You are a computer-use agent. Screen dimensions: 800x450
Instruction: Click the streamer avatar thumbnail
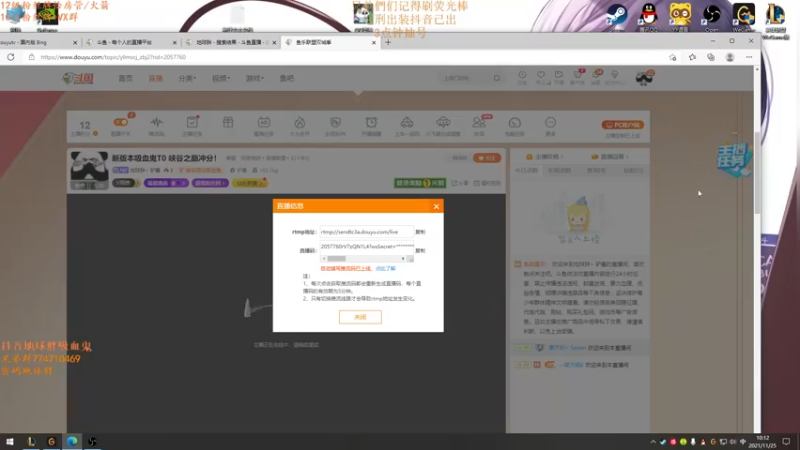pos(89,170)
